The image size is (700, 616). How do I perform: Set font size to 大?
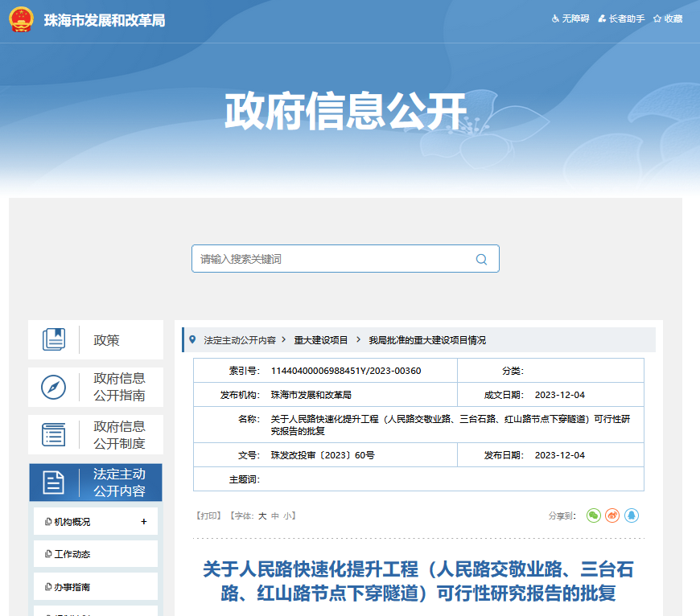[263, 515]
